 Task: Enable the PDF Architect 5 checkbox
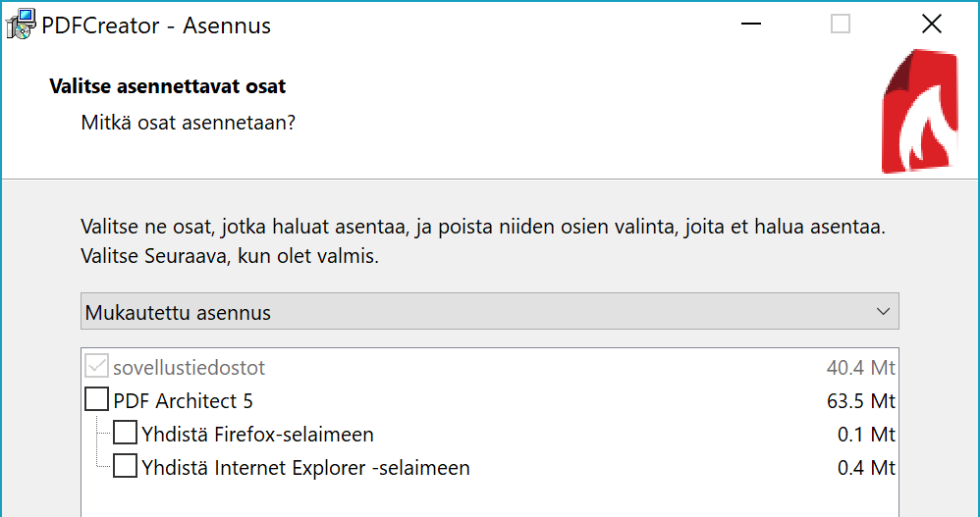[x=97, y=400]
